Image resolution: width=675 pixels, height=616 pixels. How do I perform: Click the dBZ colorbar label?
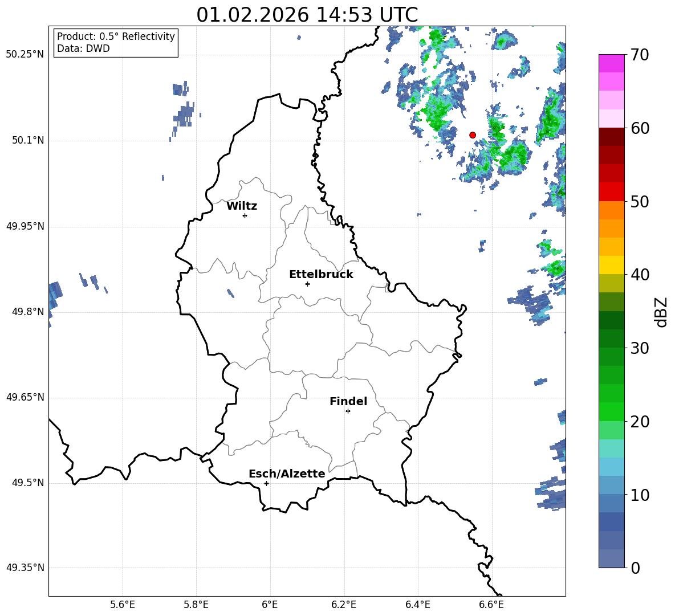661,312
